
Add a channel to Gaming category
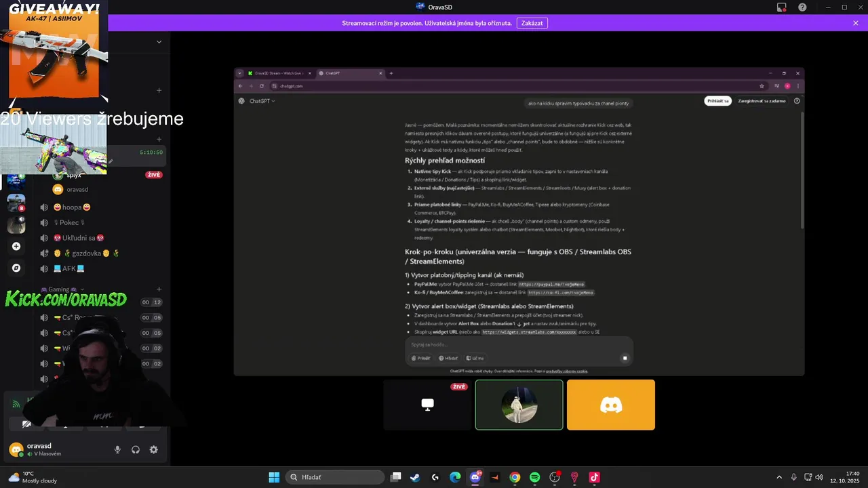point(159,289)
